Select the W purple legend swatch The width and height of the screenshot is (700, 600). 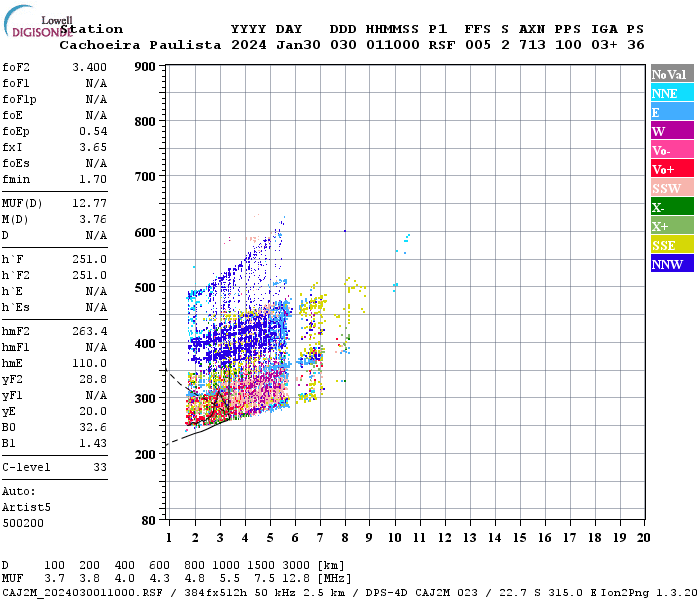(672, 130)
